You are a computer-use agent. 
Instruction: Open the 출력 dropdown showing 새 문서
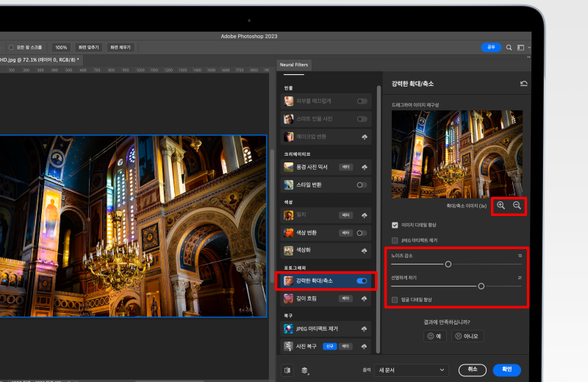[412, 370]
